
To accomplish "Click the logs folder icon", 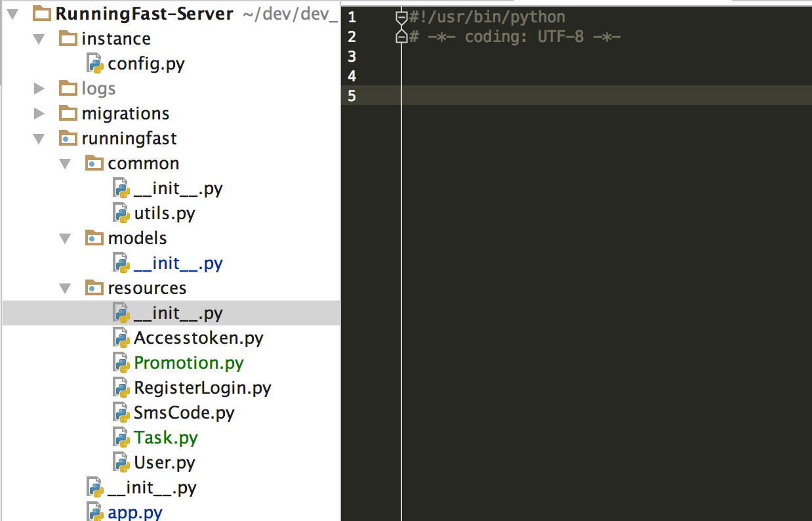I will point(68,89).
